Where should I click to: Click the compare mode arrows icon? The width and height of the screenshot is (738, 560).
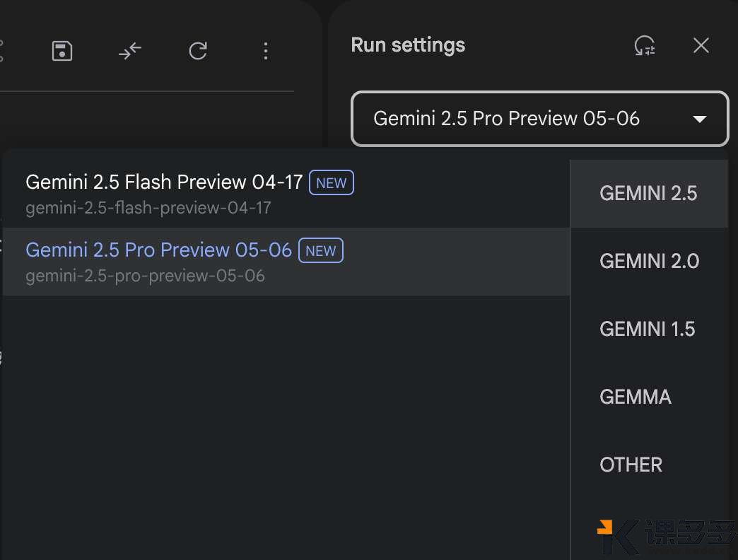pyautogui.click(x=130, y=51)
